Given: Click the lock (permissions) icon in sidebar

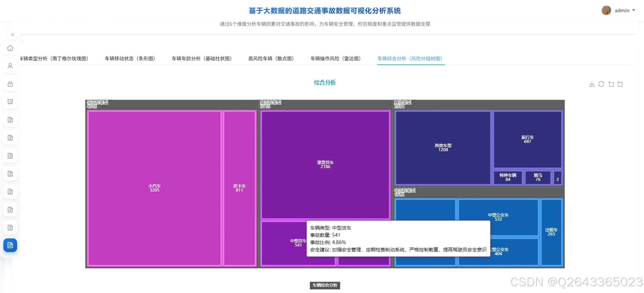Looking at the screenshot, I should click(10, 84).
